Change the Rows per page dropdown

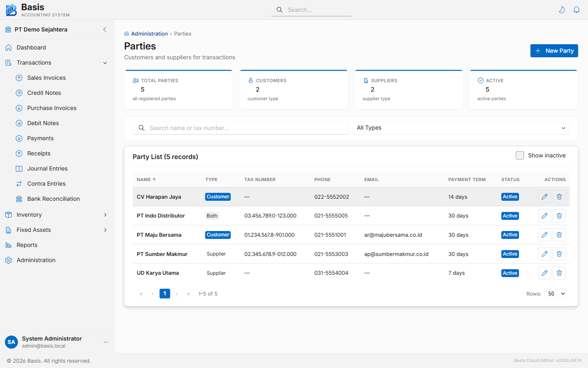(555, 294)
